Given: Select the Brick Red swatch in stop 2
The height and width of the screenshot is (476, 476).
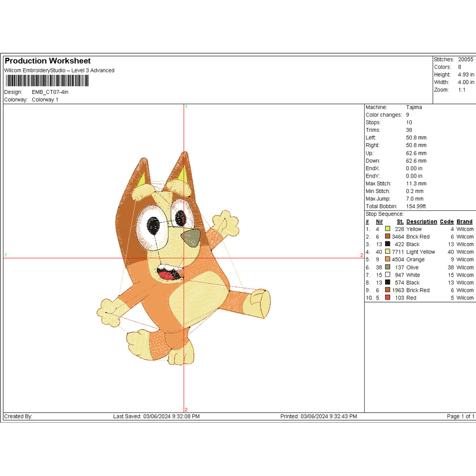Looking at the screenshot, I should [387, 237].
